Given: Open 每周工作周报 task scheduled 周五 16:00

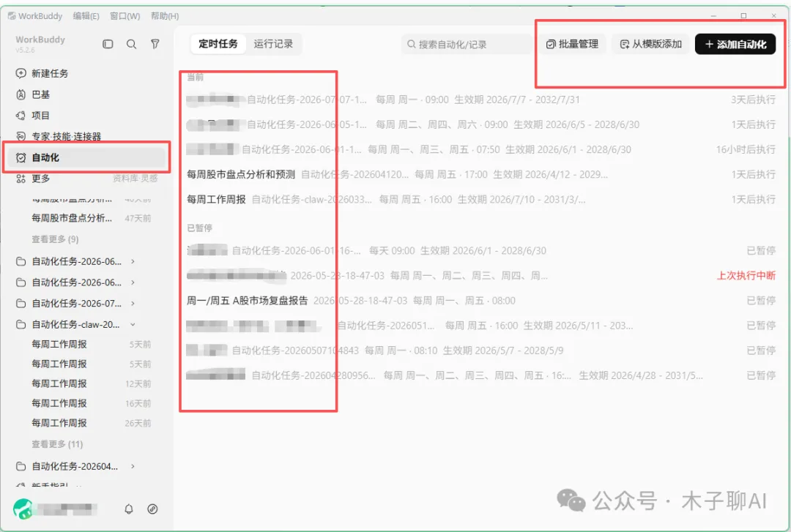Looking at the screenshot, I should (x=481, y=199).
